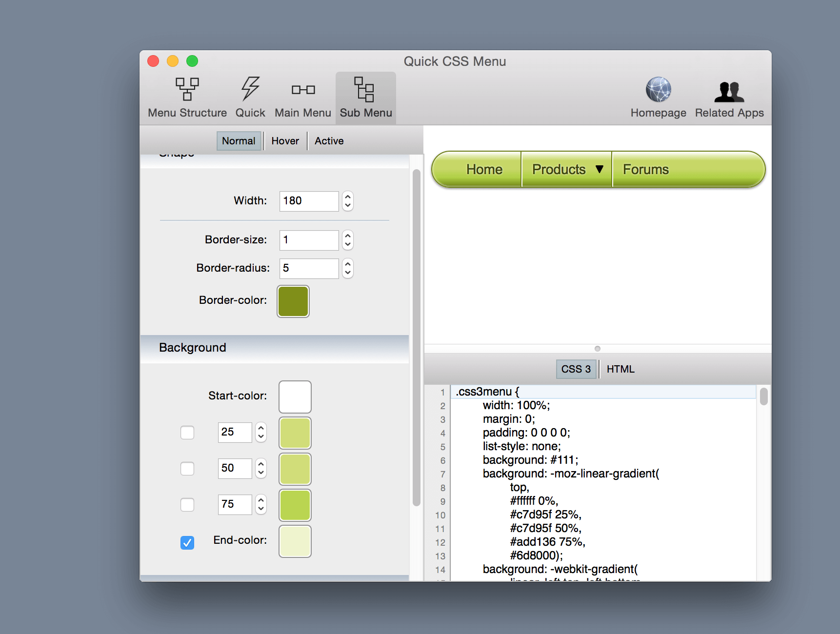Click the Forums item in menu preview
This screenshot has width=840, height=634.
[x=646, y=169]
